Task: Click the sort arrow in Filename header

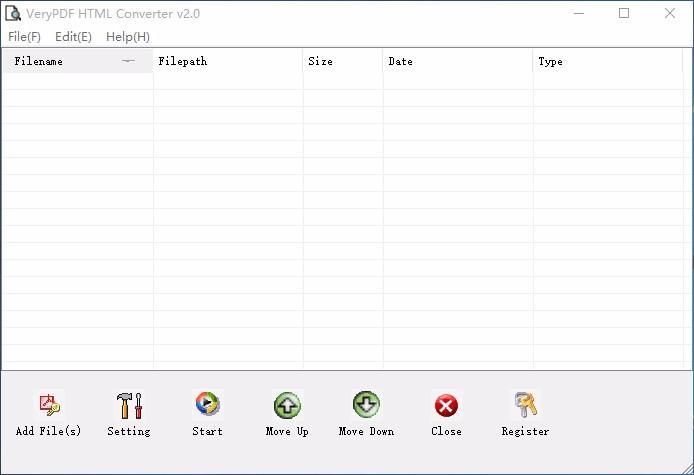Action: pyautogui.click(x=128, y=61)
